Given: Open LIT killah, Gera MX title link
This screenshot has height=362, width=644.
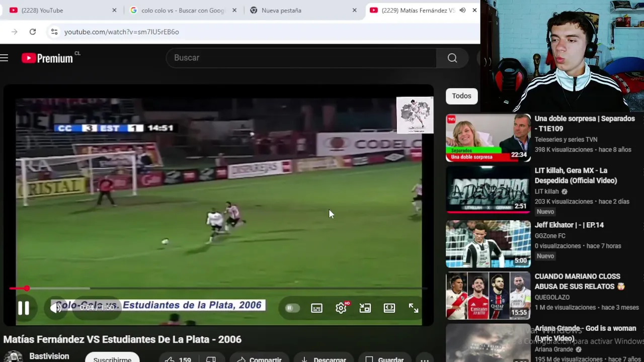Looking at the screenshot, I should pyautogui.click(x=576, y=175).
